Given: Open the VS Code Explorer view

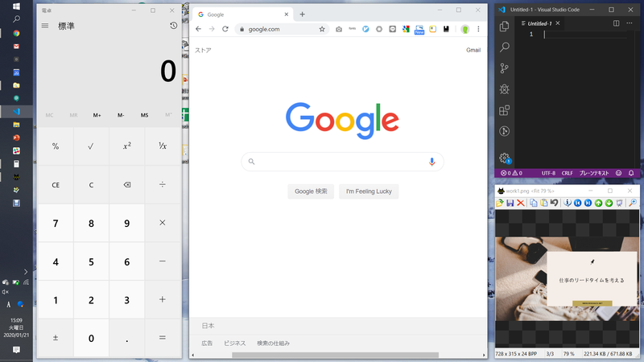Looking at the screenshot, I should [505, 27].
